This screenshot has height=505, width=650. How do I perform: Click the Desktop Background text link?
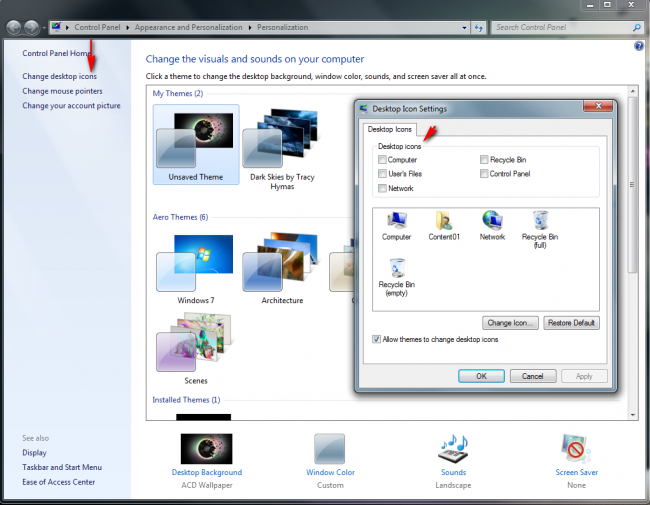(206, 472)
